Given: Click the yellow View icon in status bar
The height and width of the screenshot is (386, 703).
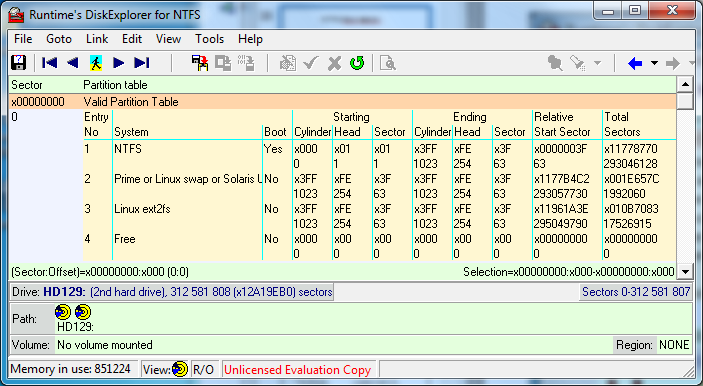Looking at the screenshot, I should [180, 369].
